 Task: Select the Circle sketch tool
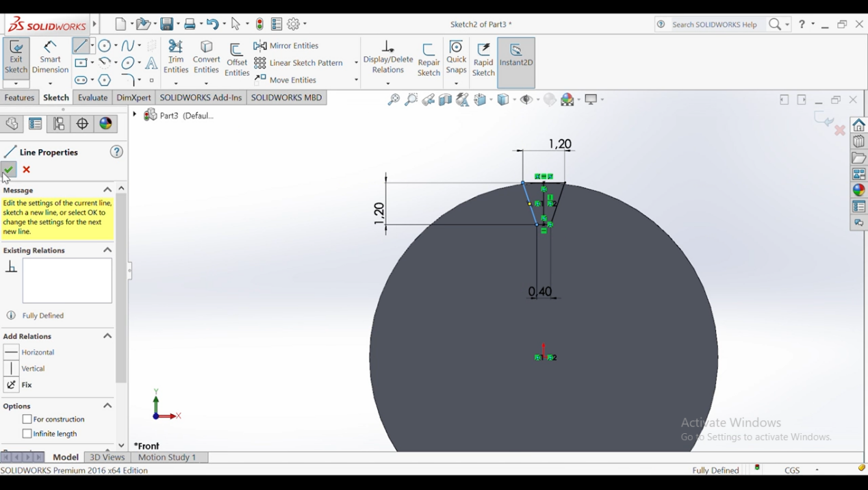(x=104, y=46)
